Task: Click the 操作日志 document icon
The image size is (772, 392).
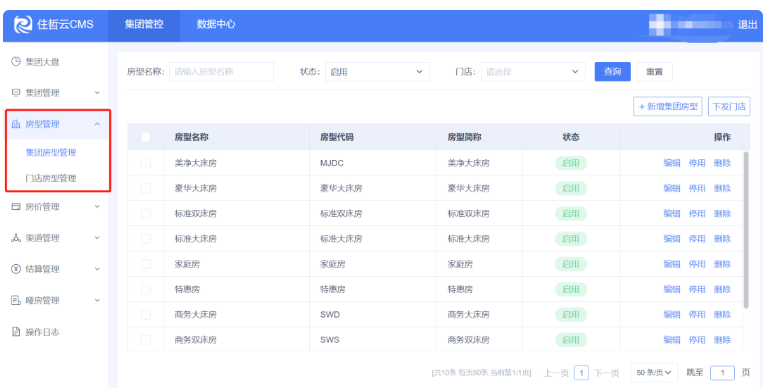Action: pyautogui.click(x=16, y=332)
